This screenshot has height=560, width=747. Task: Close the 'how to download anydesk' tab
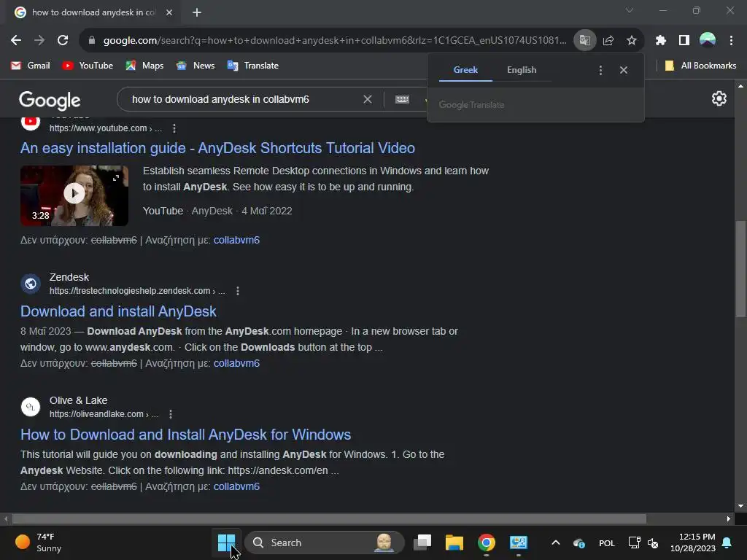tap(169, 12)
